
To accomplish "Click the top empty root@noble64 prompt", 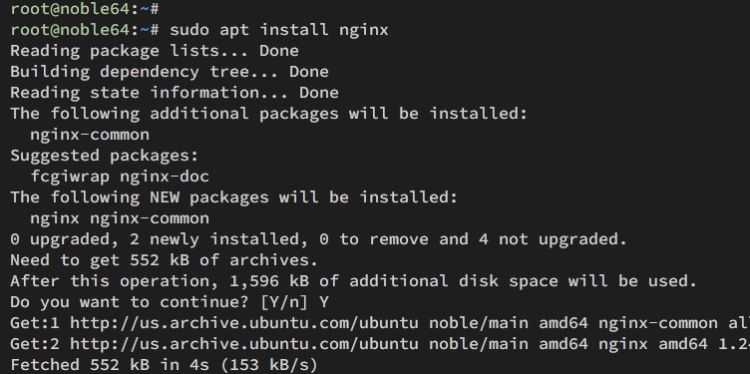I will [x=85, y=9].
